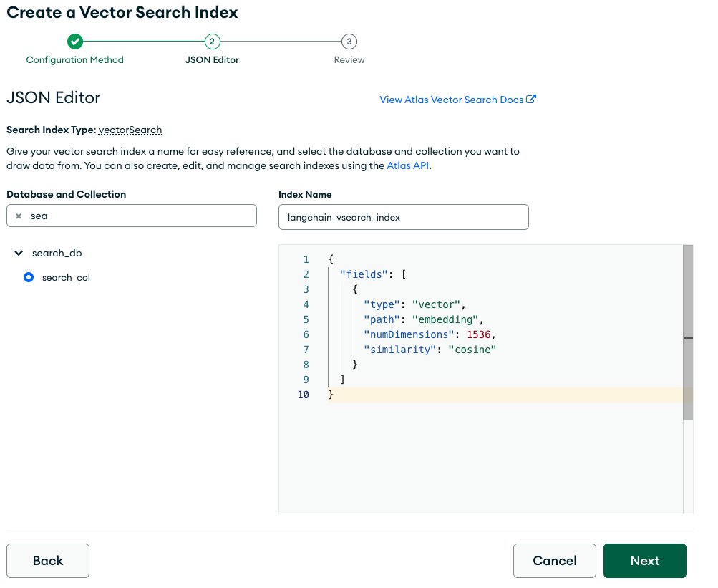
Task: Click the numDimensions value 1536
Action: pos(478,334)
